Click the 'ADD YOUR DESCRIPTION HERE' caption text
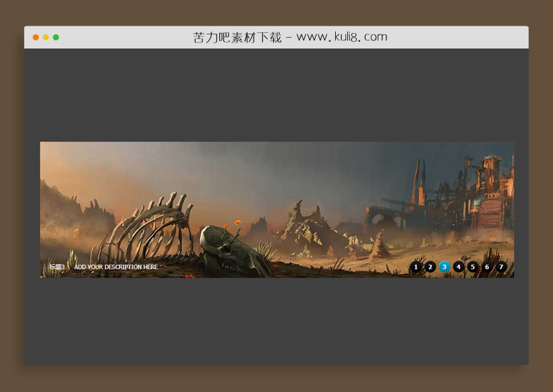This screenshot has height=392, width=553. point(116,267)
